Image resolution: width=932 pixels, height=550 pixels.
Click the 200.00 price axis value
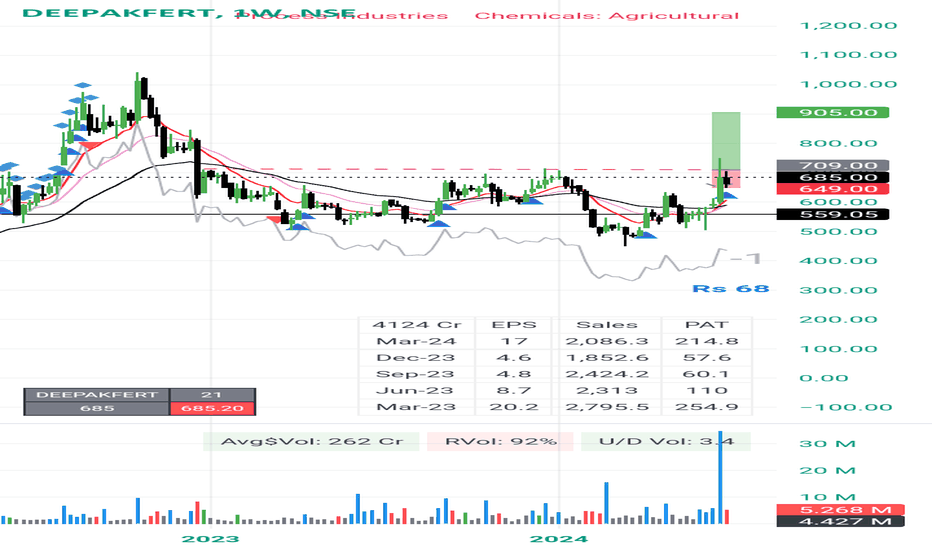coord(838,319)
